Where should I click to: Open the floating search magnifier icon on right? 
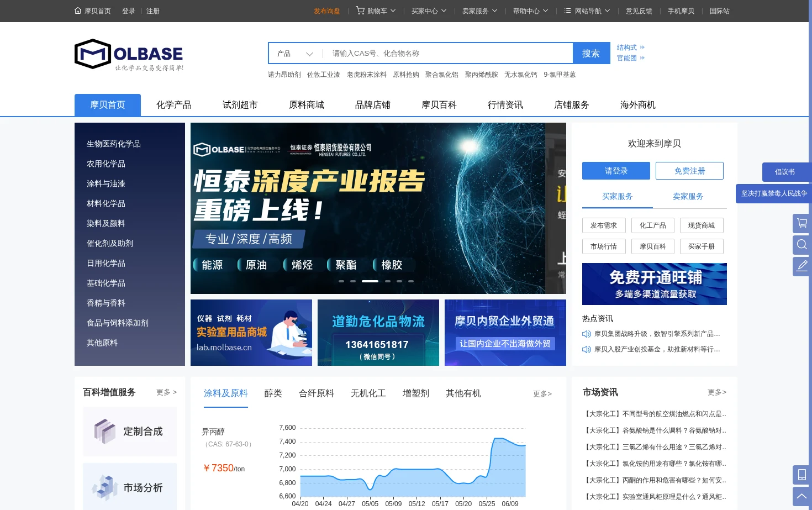coord(802,245)
